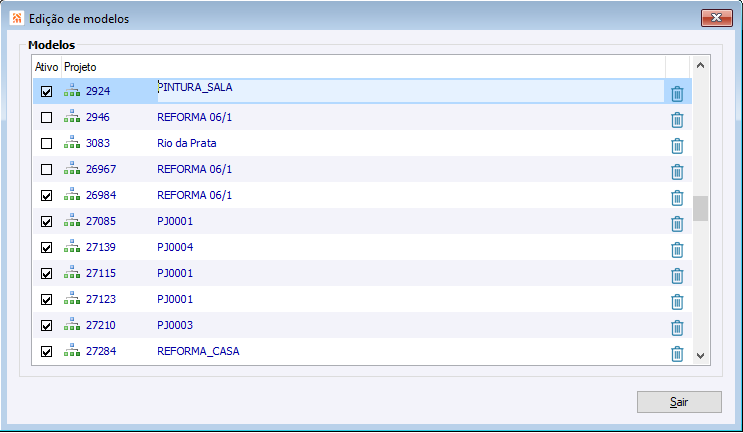Toggle Ativo checkbox for project 27210
Screen dimensions: 743x433
pyautogui.click(x=46, y=325)
